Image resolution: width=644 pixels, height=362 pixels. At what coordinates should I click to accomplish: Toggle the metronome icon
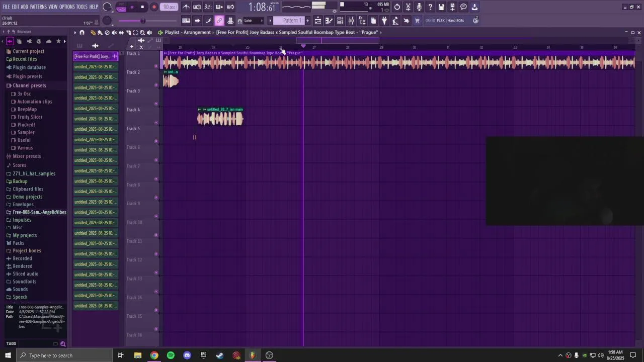click(x=187, y=7)
